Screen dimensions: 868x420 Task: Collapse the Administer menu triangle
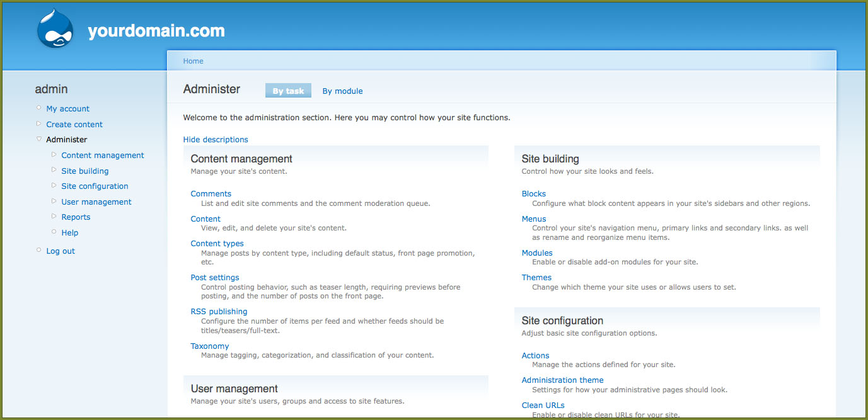[39, 139]
